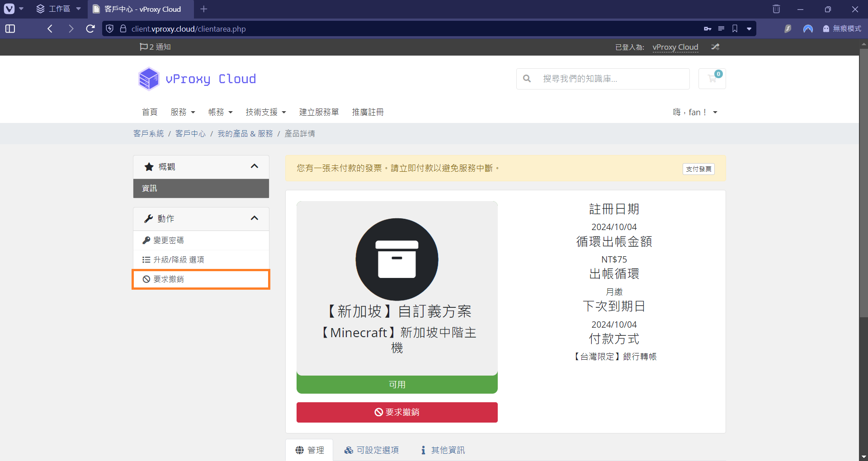868x461 pixels.
Task: Click the browser reload button
Action: coord(90,29)
